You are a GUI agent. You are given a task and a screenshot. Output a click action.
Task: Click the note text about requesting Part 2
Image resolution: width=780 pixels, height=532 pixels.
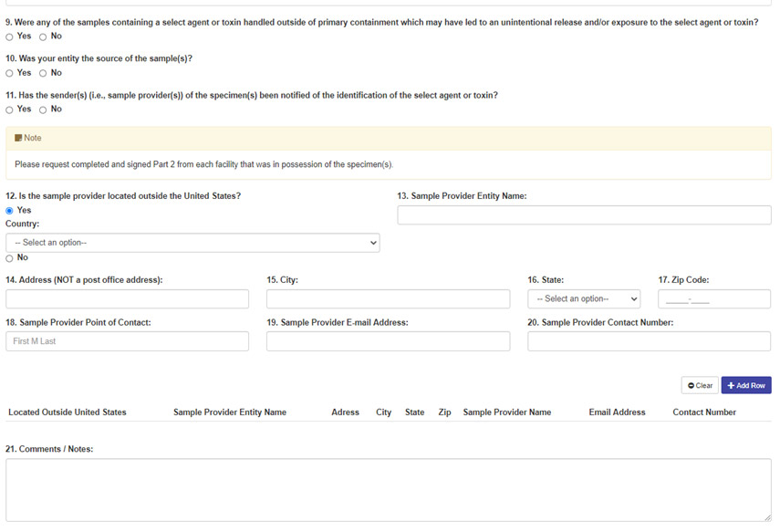pos(204,164)
